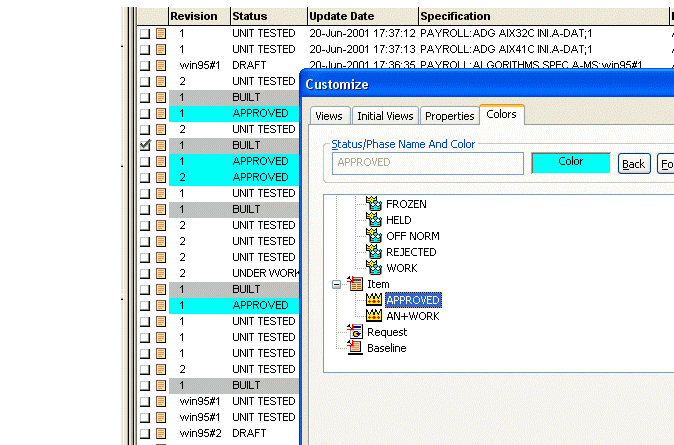
Task: Go to the Properties tab
Action: pos(449,116)
